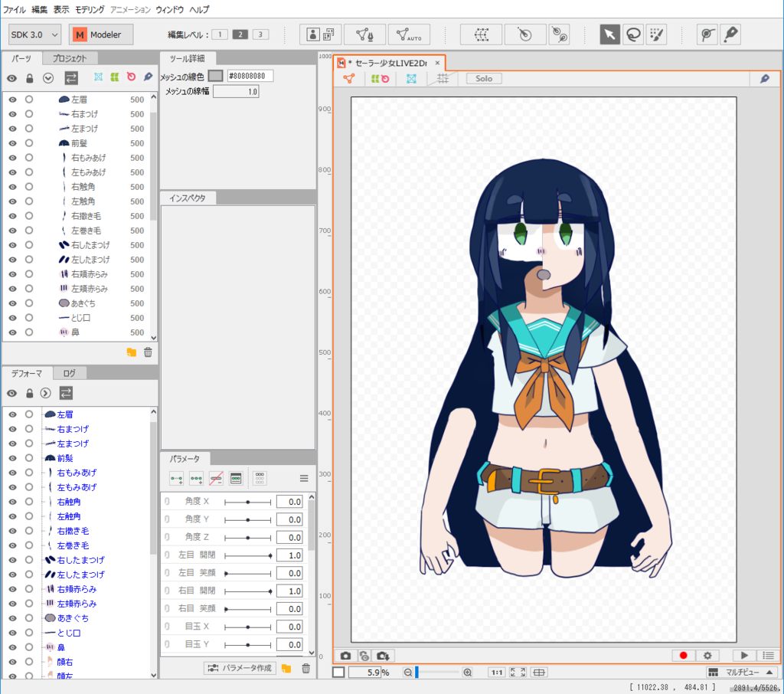
Task: Zoom in using the magnifier plus icon
Action: 468,673
